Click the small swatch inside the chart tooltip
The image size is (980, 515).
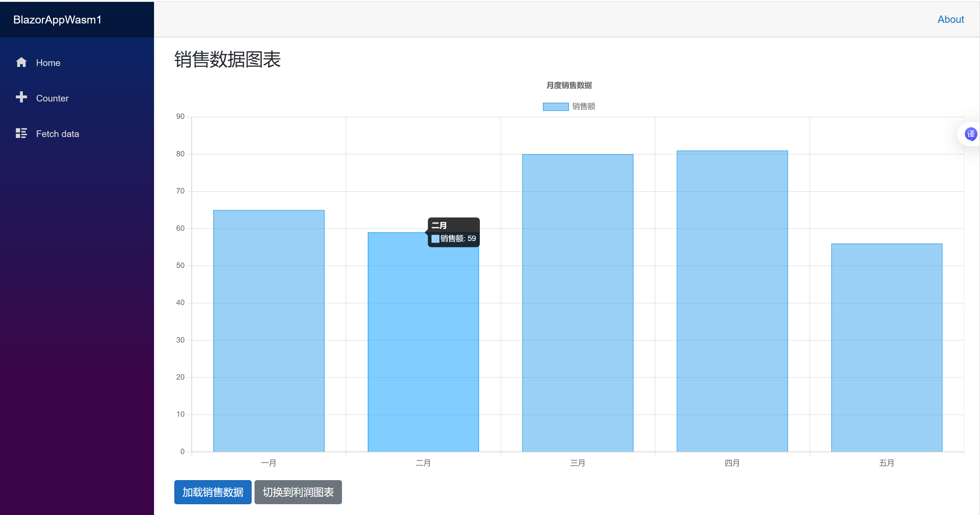point(435,239)
